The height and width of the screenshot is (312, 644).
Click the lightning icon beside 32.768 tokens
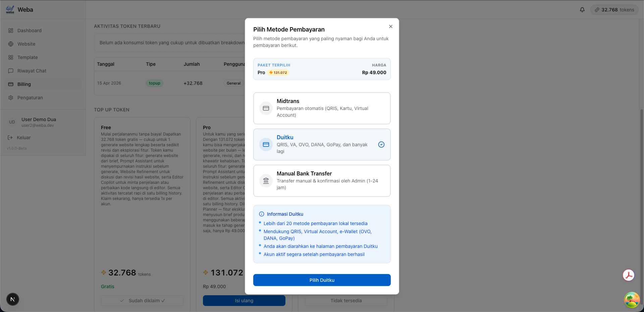(x=104, y=273)
